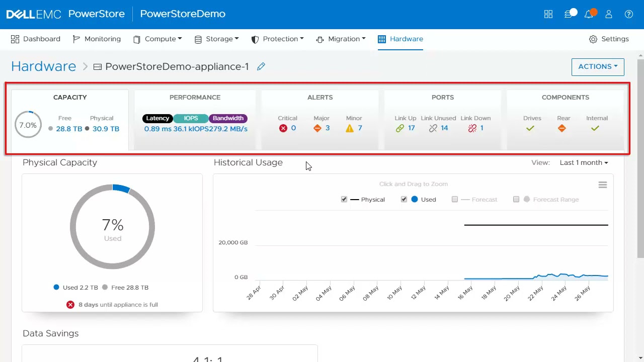Image resolution: width=644 pixels, height=362 pixels.
Task: Click the Link Down red chain icon
Action: [x=472, y=128]
